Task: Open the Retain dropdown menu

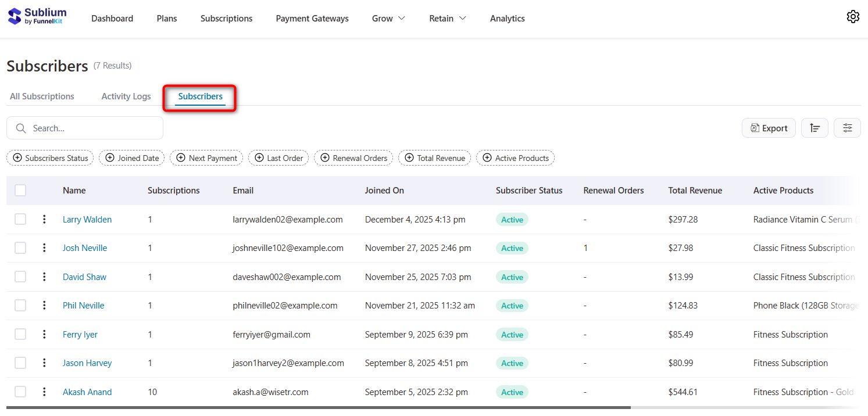Action: coord(447,18)
